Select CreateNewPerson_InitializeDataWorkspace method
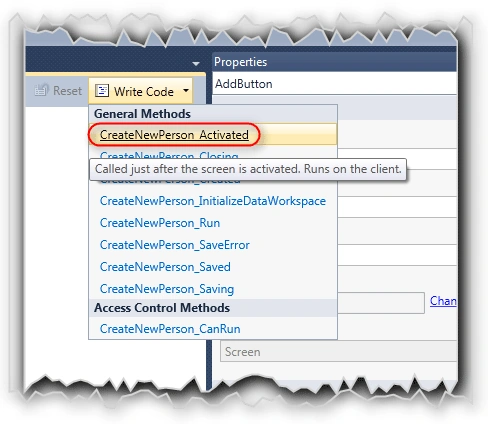This screenshot has height=424, width=488. [x=213, y=201]
